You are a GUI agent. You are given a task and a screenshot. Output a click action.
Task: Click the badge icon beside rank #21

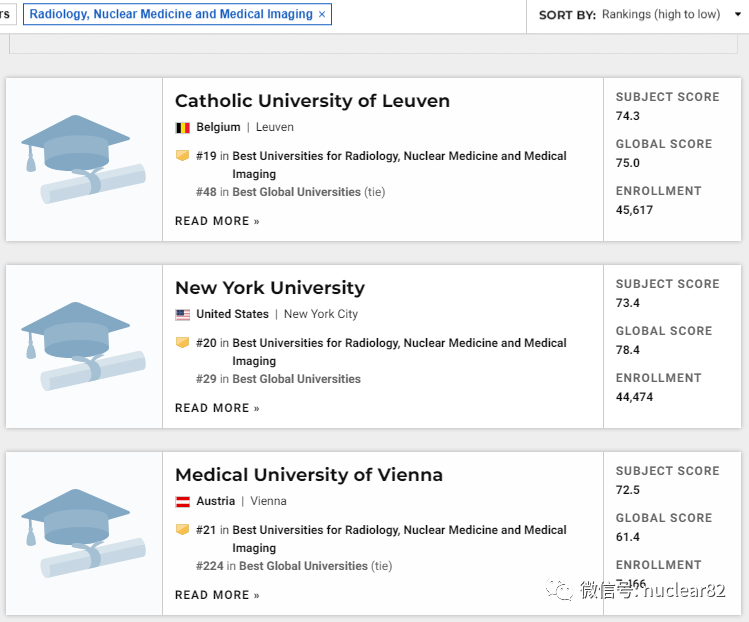coord(182,530)
